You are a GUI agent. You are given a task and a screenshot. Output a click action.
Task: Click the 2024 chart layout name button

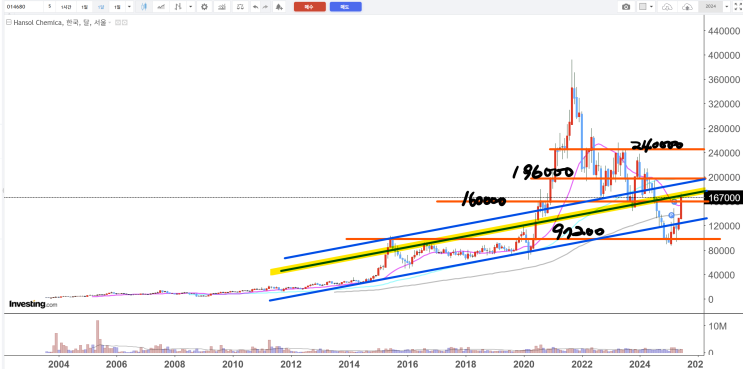(710, 7)
